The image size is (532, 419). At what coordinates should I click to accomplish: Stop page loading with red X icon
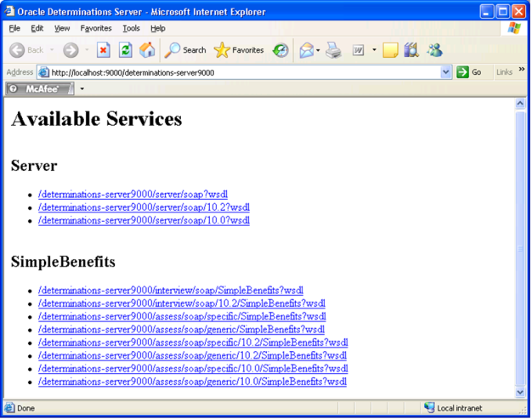point(104,50)
